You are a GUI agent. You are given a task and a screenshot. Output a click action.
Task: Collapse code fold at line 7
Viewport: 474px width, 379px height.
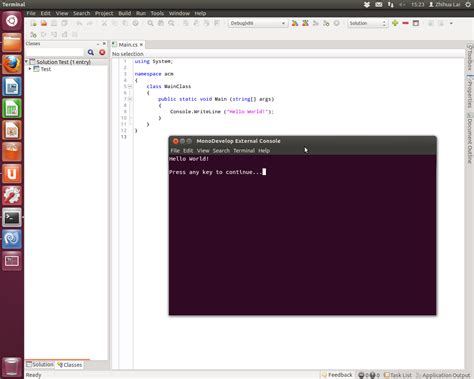click(130, 99)
